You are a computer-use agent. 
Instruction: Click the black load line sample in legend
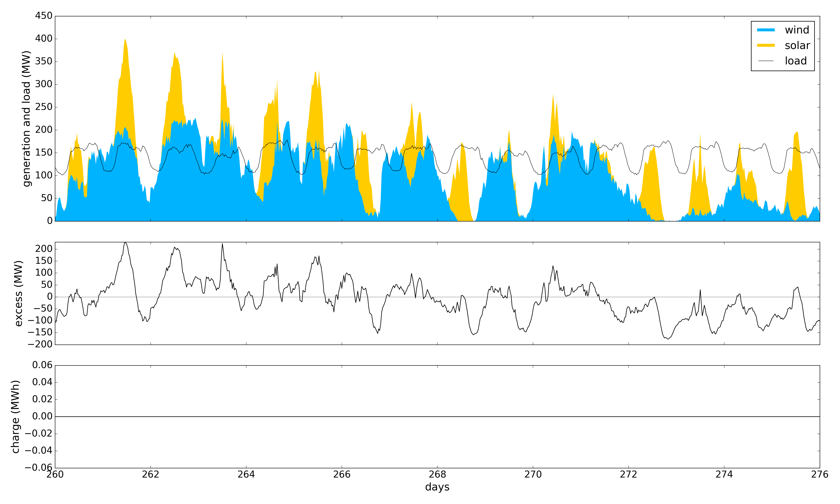[x=766, y=61]
